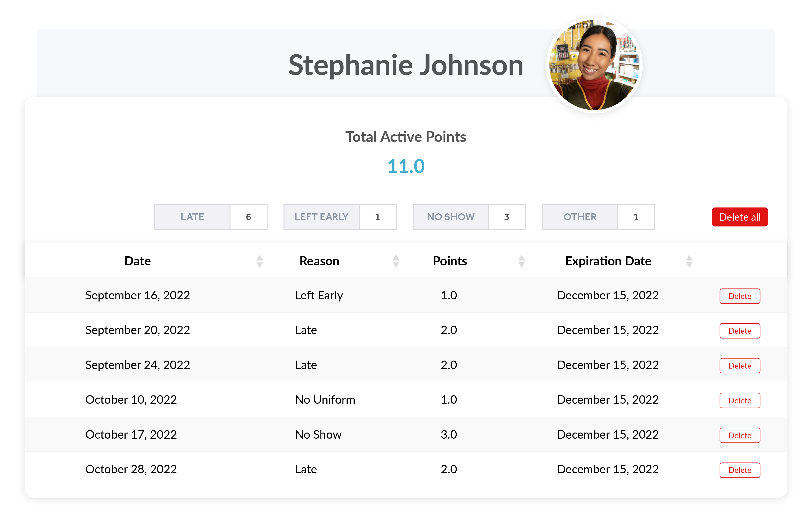The height and width of the screenshot is (516, 812).
Task: Select the September 24, 2022 date cell
Action: (x=138, y=365)
